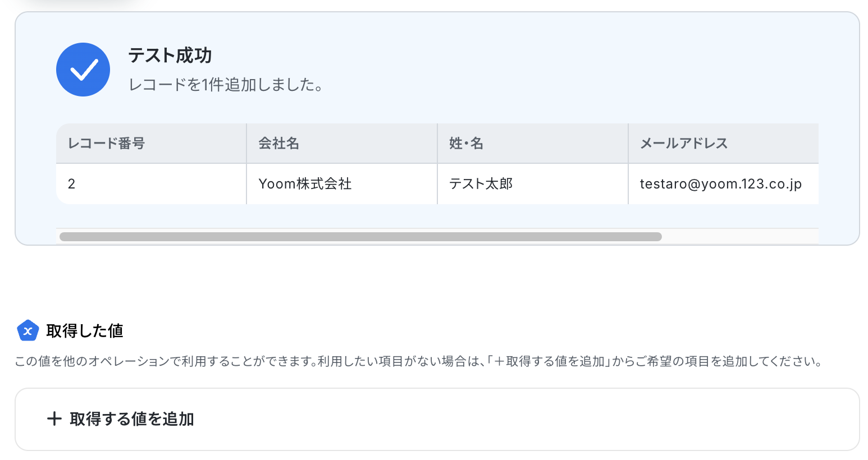Click the blue checkmark success icon
Viewport: 868px width, 460px height.
(x=83, y=70)
